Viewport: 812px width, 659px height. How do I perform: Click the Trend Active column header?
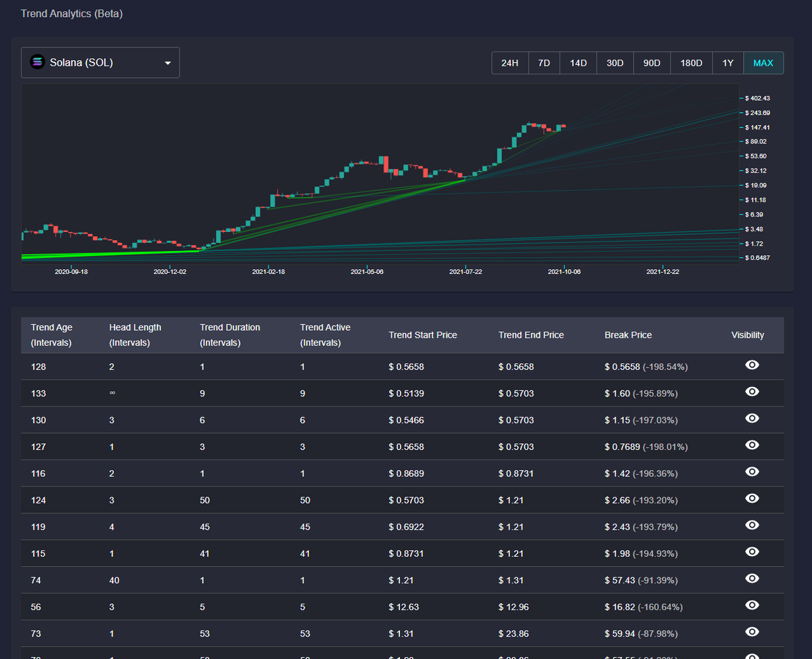pos(325,335)
